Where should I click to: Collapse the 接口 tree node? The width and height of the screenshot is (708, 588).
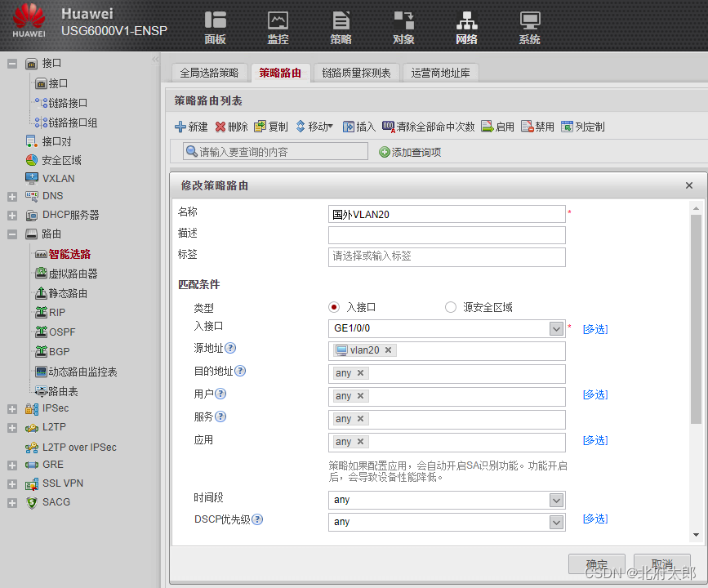click(12, 64)
